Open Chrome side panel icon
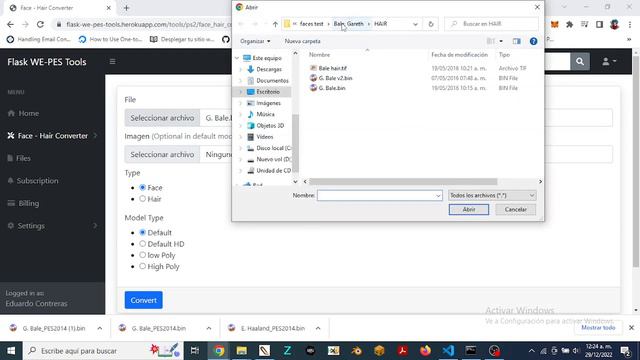 [599, 24]
